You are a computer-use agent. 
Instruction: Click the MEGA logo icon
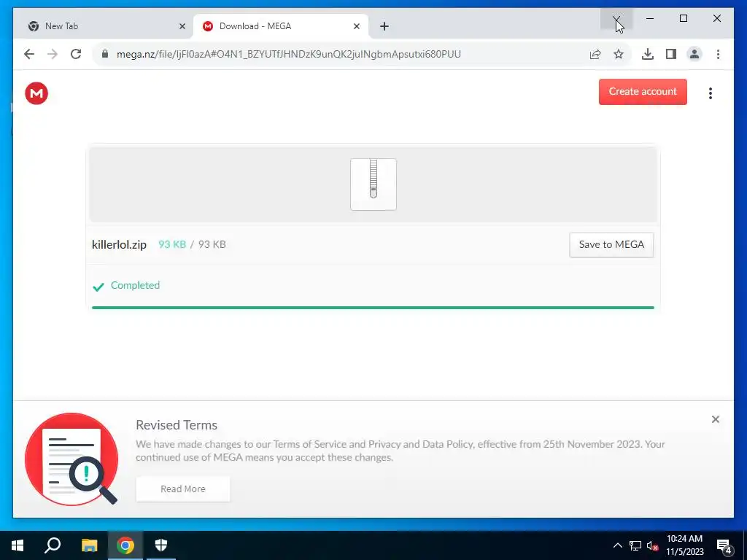[x=36, y=93]
